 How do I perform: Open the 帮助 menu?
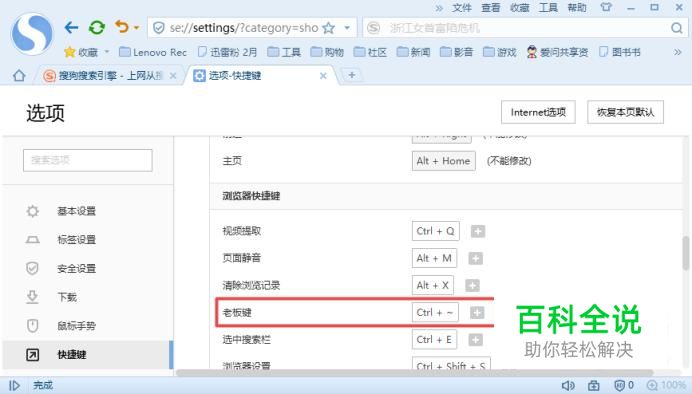(577, 8)
